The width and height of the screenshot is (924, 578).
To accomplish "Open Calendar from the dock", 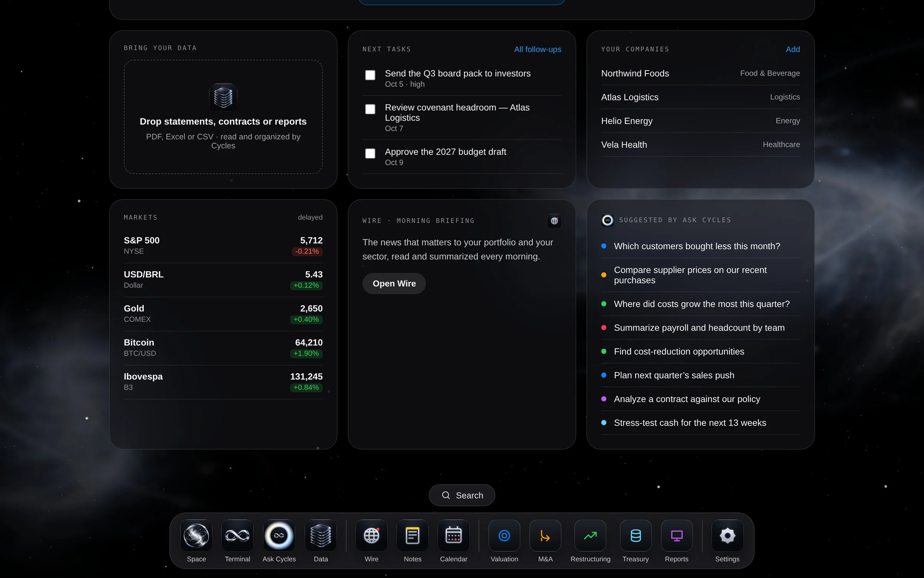I will (x=454, y=535).
